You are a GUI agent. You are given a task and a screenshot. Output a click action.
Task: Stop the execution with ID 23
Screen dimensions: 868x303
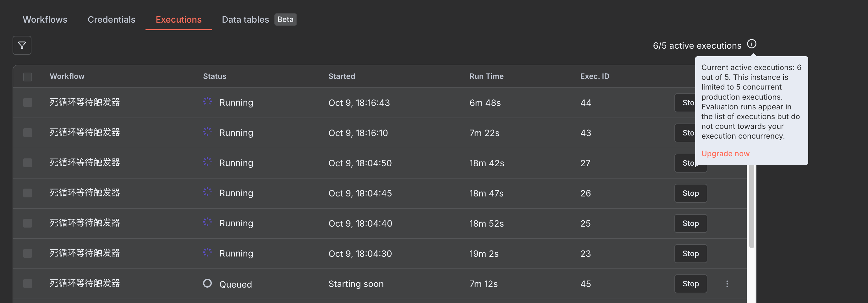pos(690,253)
